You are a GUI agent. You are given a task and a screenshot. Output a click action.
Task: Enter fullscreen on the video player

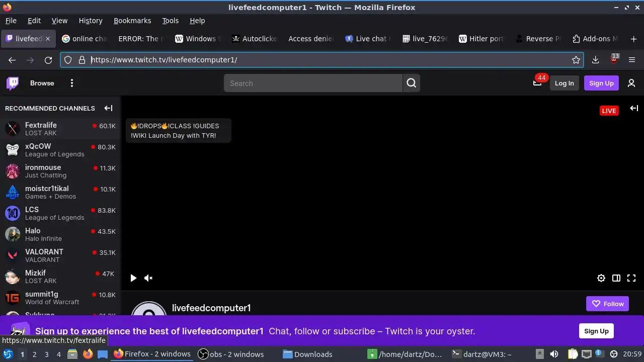click(631, 278)
